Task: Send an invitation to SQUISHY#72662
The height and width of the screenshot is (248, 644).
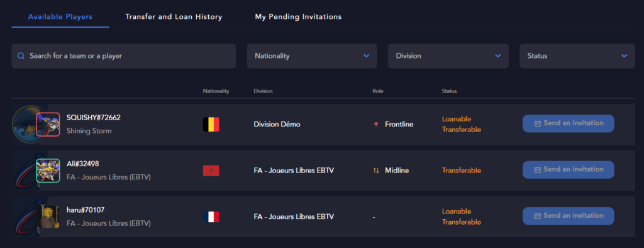Action: (x=568, y=123)
